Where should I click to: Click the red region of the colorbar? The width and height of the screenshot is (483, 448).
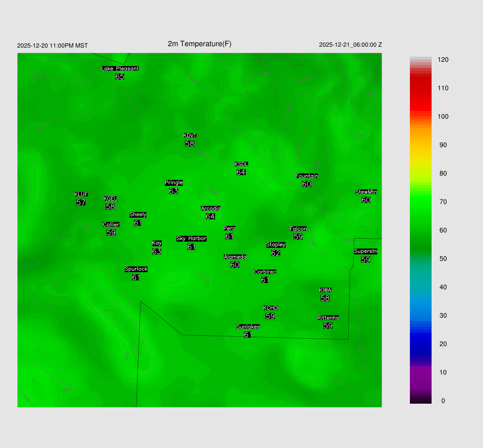point(420,92)
